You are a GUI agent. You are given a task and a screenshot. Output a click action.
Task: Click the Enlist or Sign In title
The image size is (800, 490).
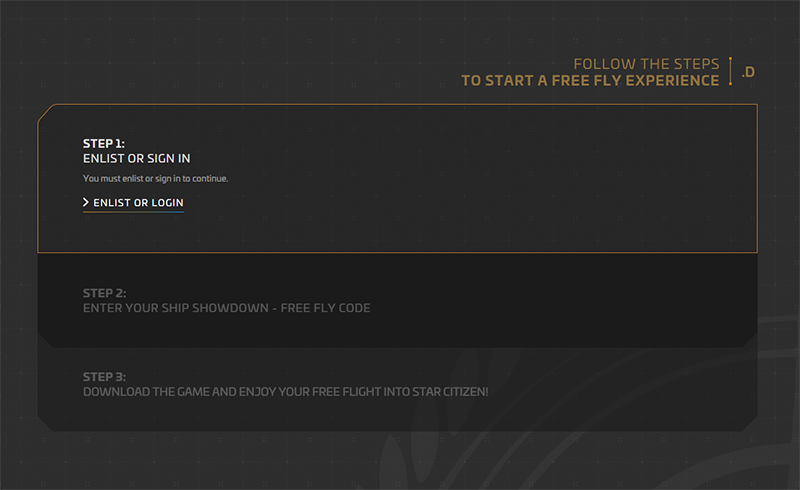point(136,159)
